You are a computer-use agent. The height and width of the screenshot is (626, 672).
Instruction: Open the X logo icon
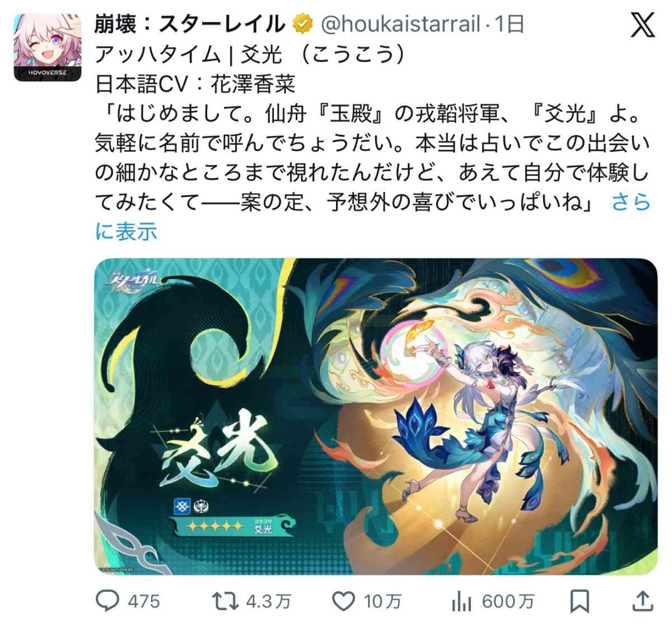642,25
